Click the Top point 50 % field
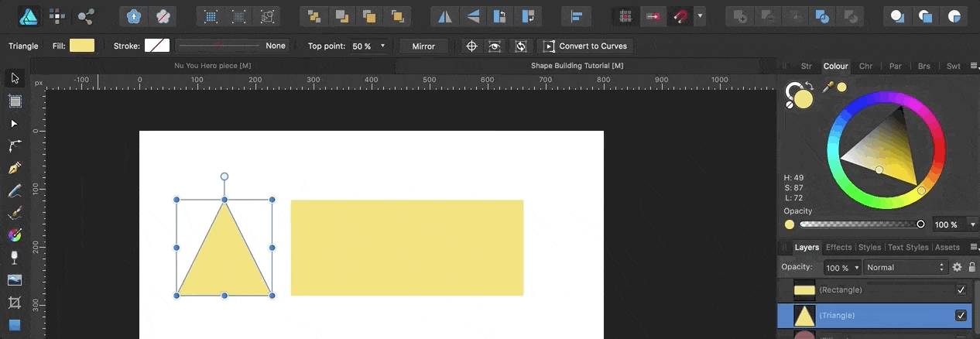 pos(365,46)
